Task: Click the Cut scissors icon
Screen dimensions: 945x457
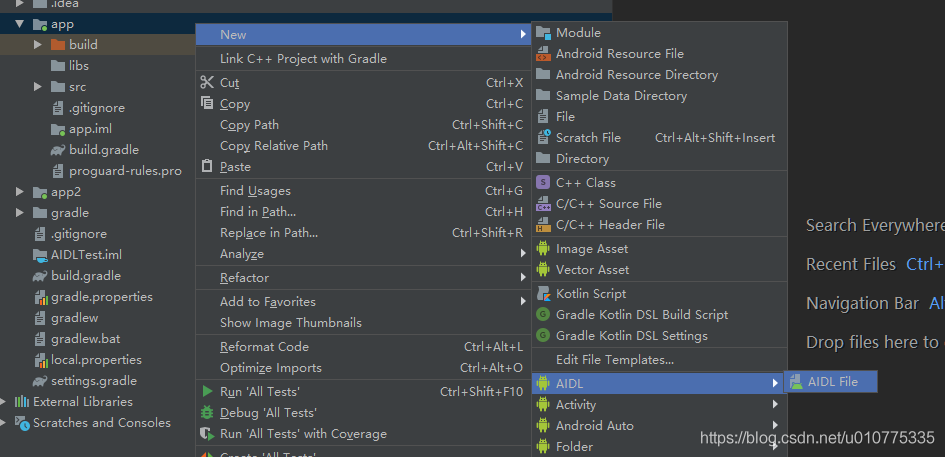Action: pos(207,83)
